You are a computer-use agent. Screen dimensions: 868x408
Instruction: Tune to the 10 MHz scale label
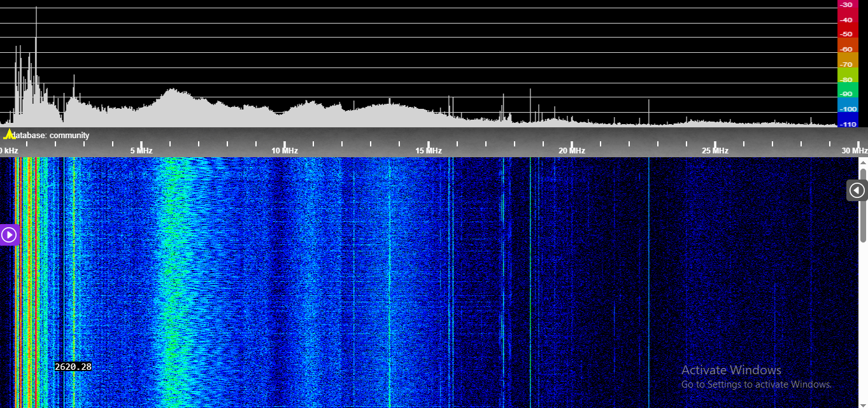point(285,151)
